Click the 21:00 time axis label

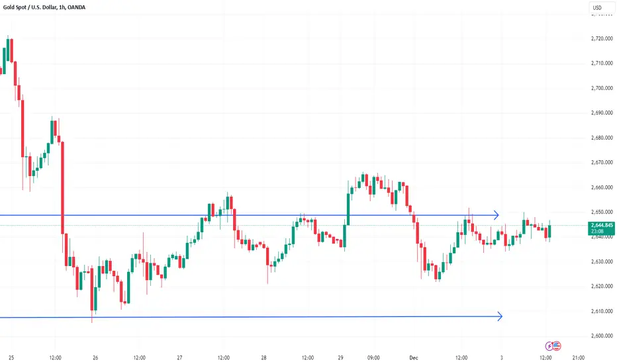click(x=578, y=357)
